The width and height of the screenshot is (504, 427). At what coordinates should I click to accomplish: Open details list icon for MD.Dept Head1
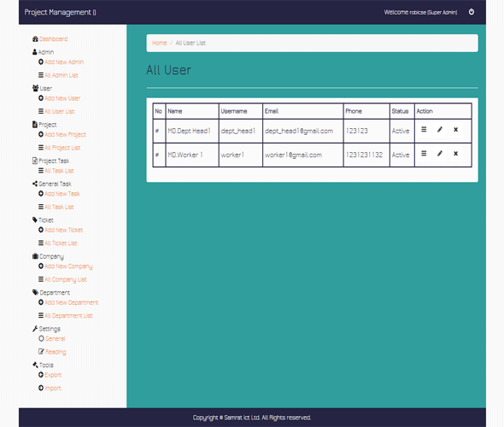coord(424,130)
